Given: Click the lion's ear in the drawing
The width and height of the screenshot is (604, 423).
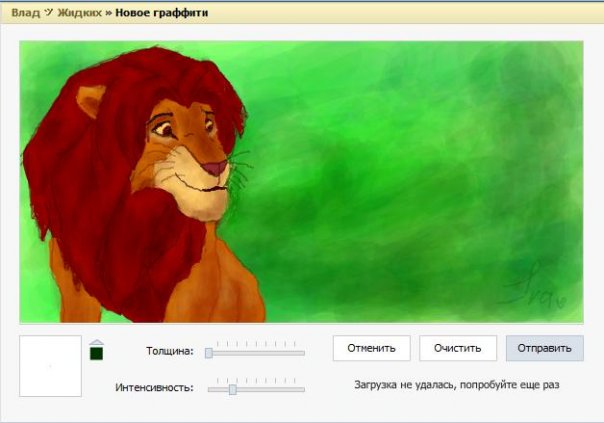Looking at the screenshot, I should coord(92,100).
